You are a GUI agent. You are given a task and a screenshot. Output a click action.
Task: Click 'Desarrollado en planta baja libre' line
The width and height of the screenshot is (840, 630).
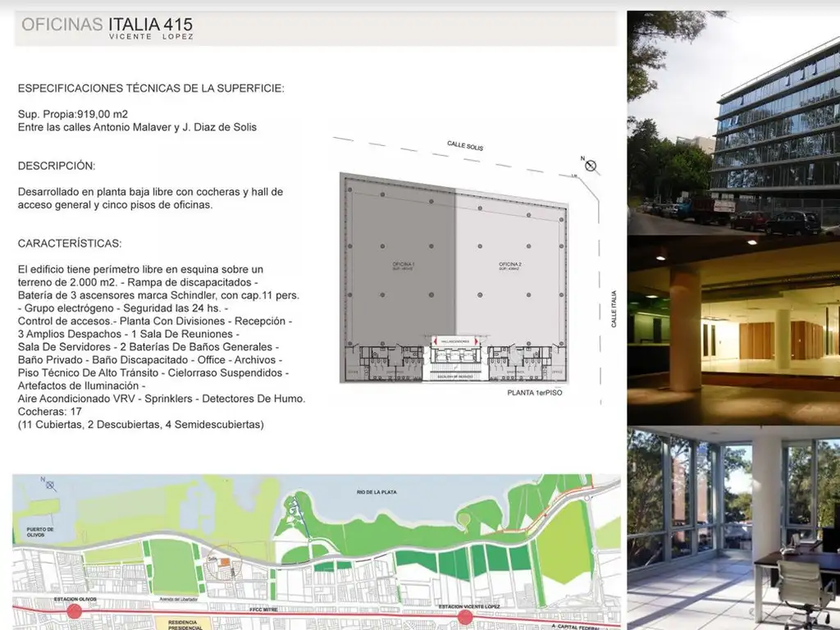[x=151, y=192]
